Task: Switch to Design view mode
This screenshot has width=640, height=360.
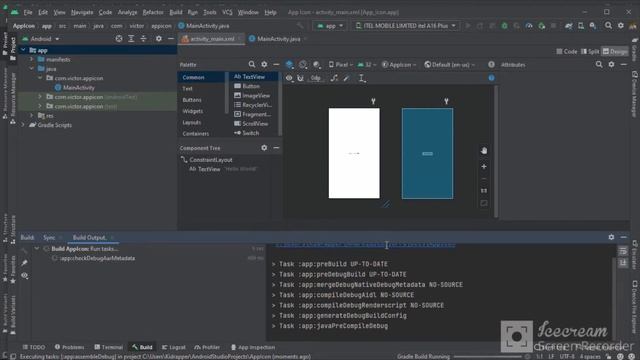Action: (615, 51)
